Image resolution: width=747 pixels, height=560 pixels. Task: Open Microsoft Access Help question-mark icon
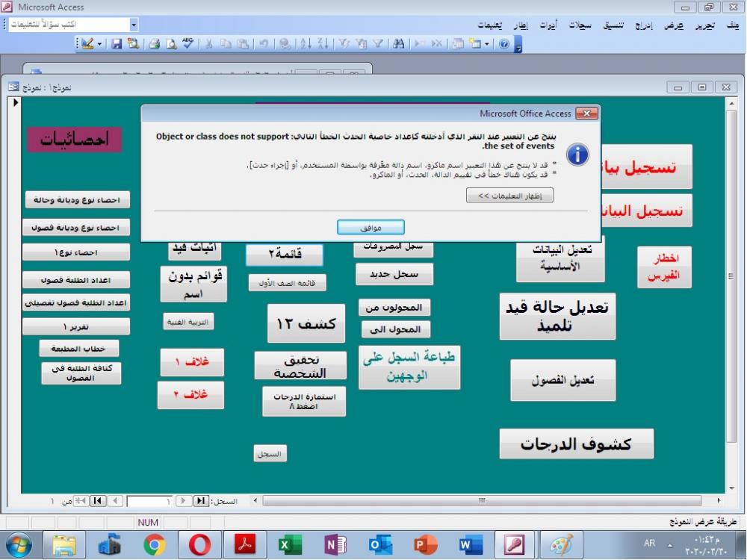(x=504, y=44)
